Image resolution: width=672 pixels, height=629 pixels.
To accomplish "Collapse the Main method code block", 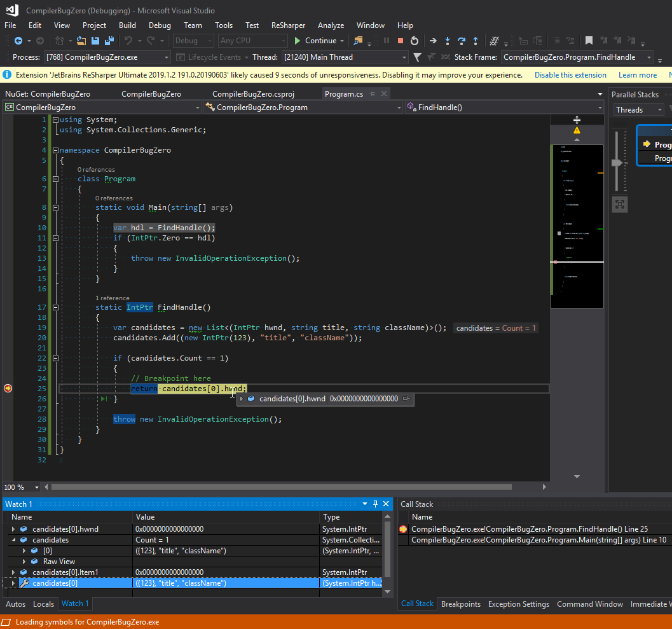I will click(x=55, y=207).
